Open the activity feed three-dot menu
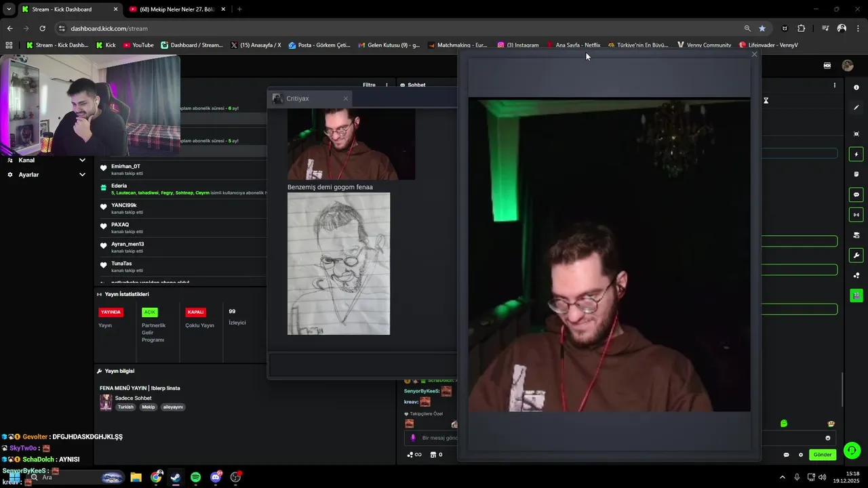The width and height of the screenshot is (868, 488). (387, 85)
